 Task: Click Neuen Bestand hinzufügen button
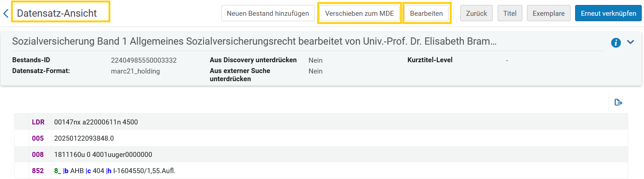pos(268,14)
